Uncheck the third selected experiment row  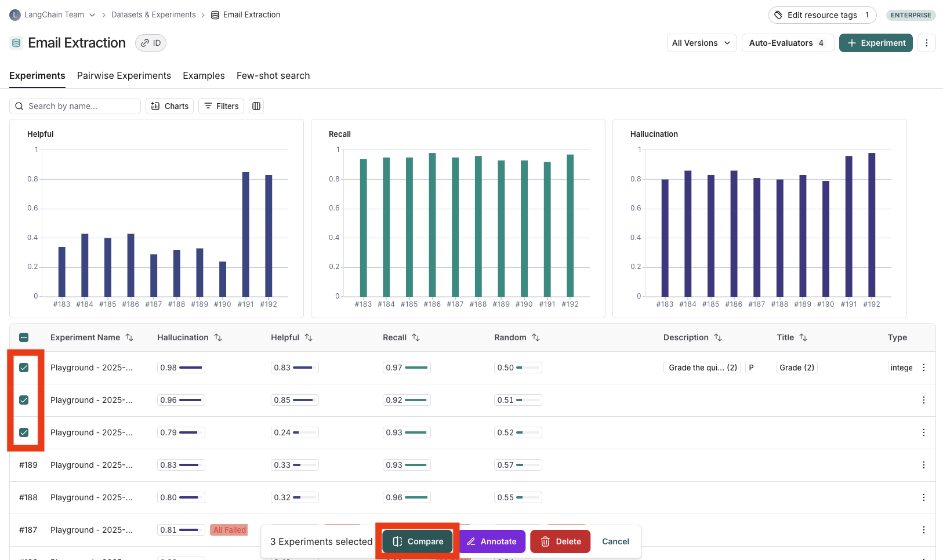[x=24, y=432]
